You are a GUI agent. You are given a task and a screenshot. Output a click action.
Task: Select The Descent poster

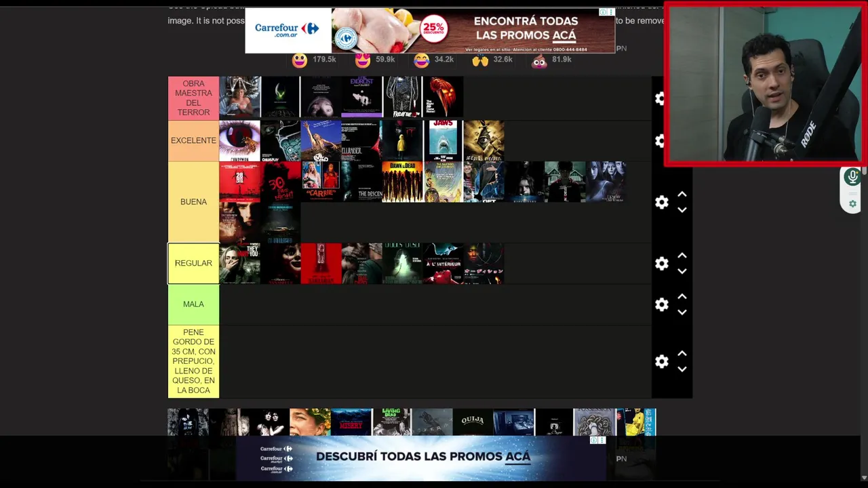pos(361,182)
